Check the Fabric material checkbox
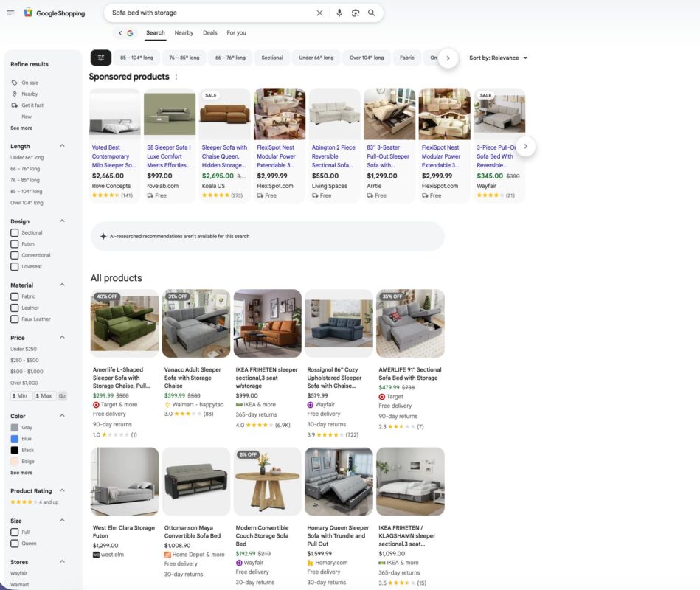Viewport: 700px width, 590px height. [14, 296]
